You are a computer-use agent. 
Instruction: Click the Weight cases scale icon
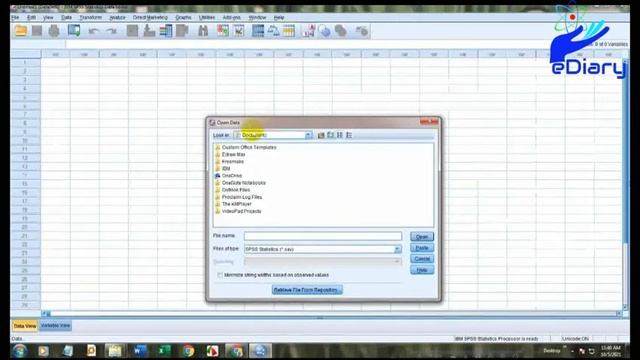pyautogui.click(x=273, y=31)
